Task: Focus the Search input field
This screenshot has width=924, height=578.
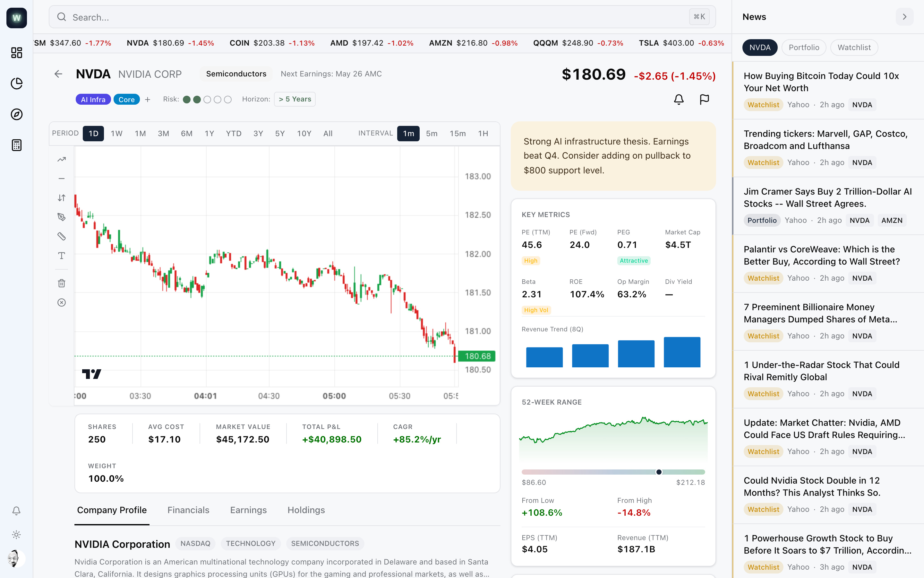Action: tap(382, 17)
